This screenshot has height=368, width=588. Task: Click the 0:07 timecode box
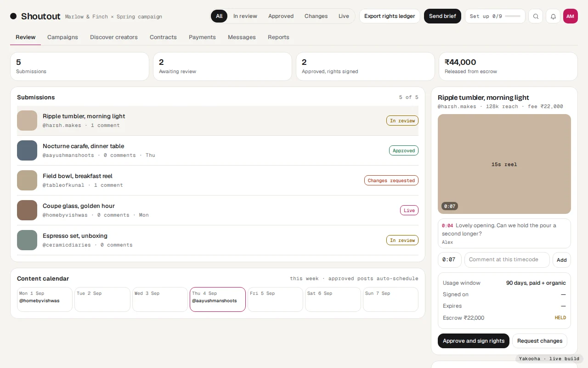coord(450,260)
